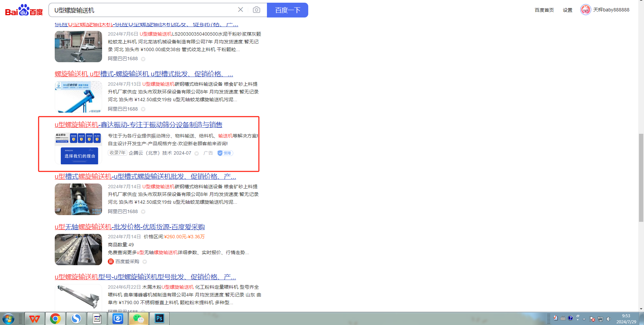Clear the search box with the X icon
This screenshot has height=325, width=644.
240,10
